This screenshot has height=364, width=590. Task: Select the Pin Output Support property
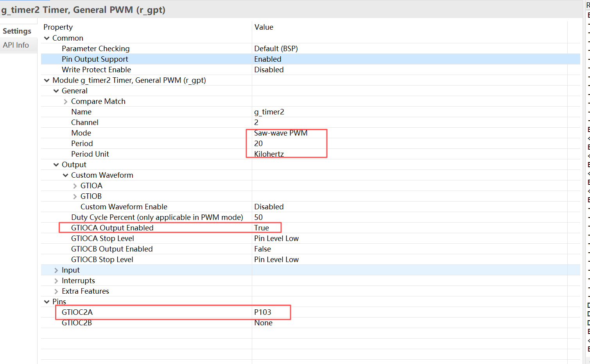(95, 59)
